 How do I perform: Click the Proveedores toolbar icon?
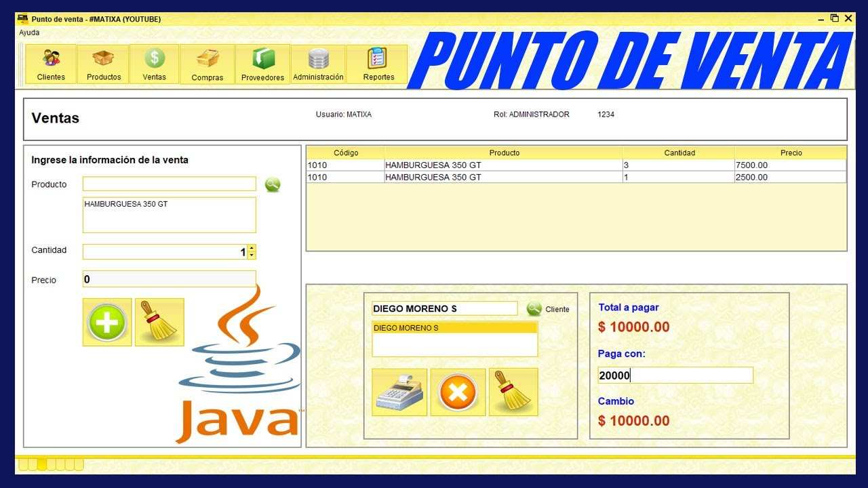pyautogui.click(x=262, y=63)
